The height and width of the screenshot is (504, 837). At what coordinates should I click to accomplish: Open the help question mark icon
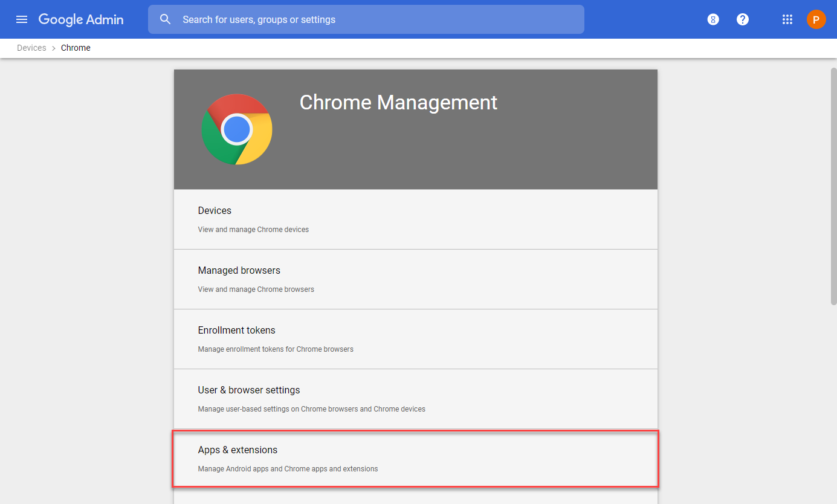[x=743, y=19]
